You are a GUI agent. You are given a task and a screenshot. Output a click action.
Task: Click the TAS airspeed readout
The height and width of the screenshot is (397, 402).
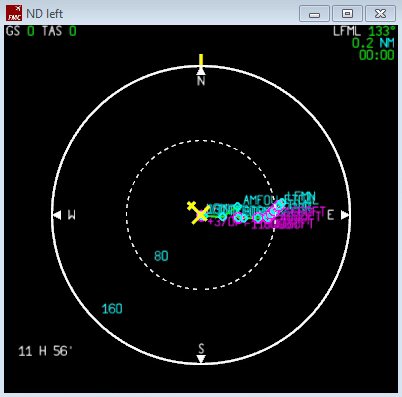click(x=59, y=31)
